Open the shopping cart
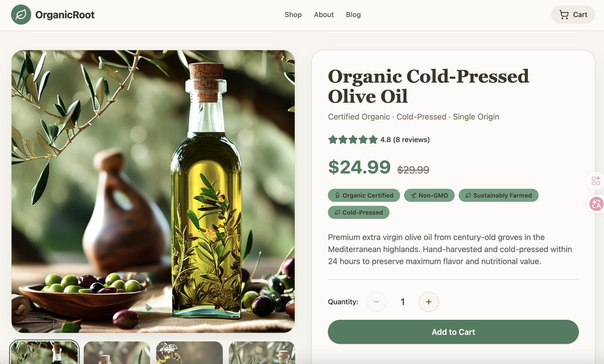 tap(573, 15)
